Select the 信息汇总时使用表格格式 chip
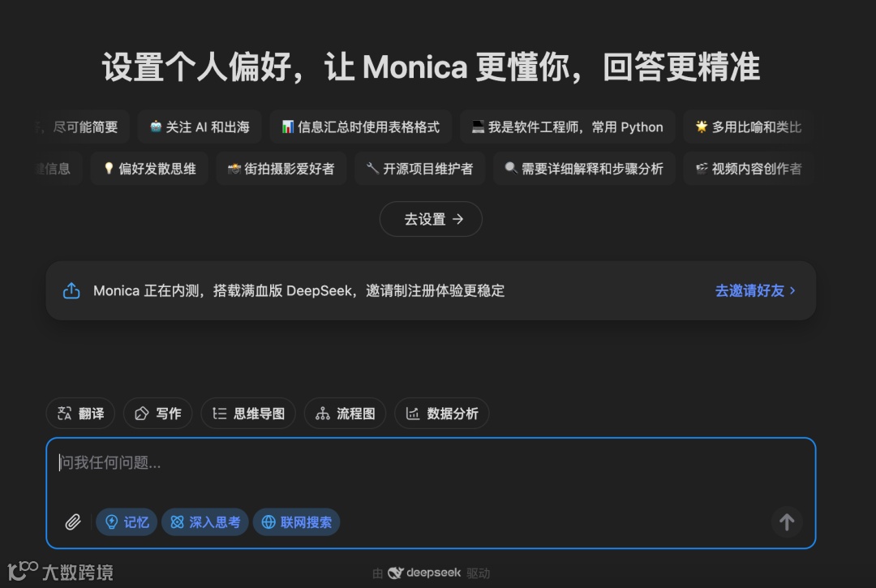 tap(360, 127)
